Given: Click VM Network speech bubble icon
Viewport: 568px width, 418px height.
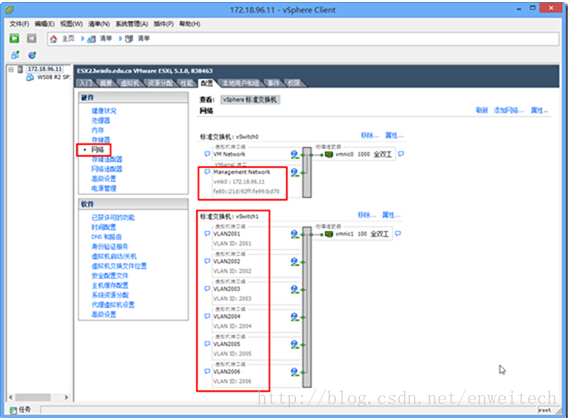Looking at the screenshot, I should point(207,154).
